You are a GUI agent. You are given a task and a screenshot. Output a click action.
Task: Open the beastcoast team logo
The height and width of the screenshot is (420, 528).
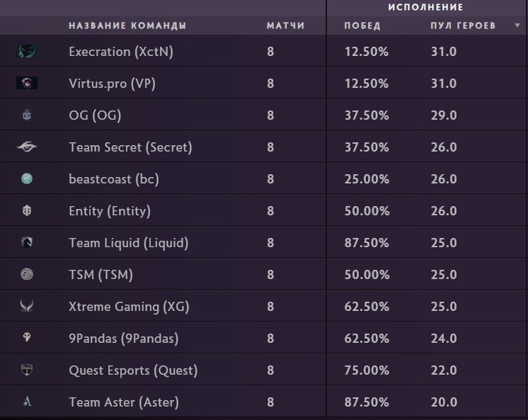[27, 179]
